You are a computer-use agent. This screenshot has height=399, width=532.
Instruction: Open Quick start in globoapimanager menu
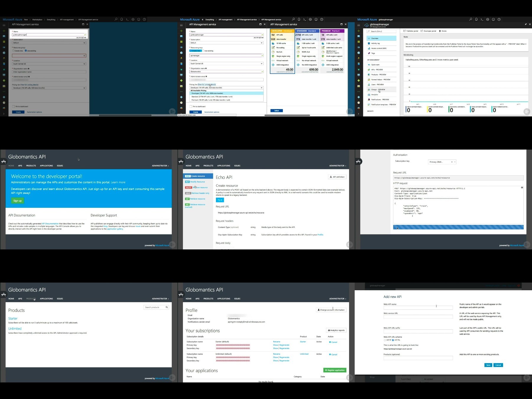point(382,65)
